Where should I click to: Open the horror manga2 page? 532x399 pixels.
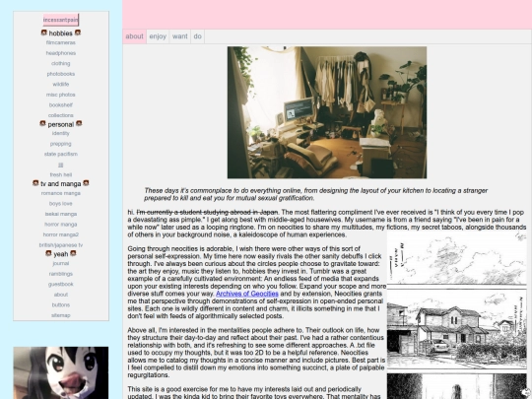click(61, 234)
